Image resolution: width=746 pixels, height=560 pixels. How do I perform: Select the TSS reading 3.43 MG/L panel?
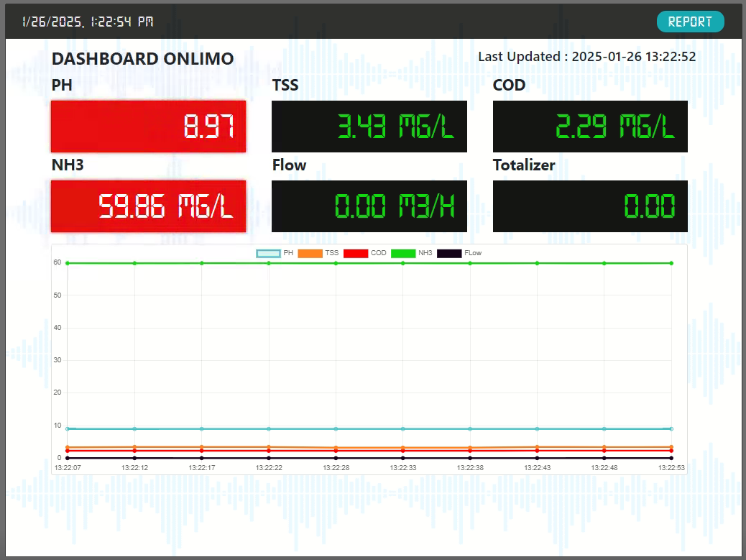(369, 127)
